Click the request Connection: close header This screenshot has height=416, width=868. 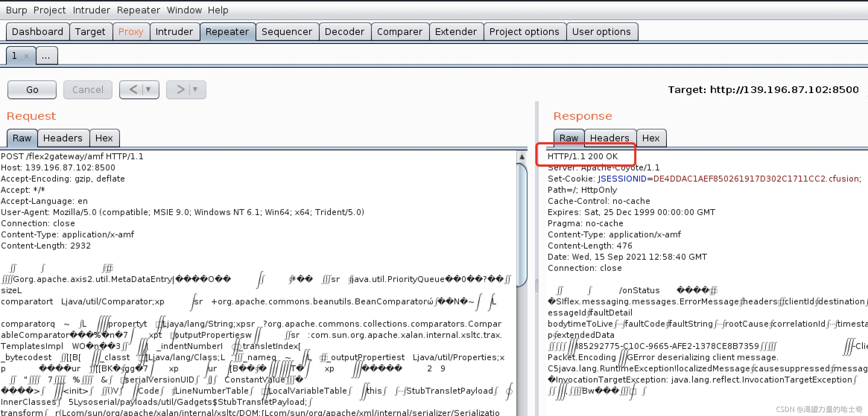38,223
